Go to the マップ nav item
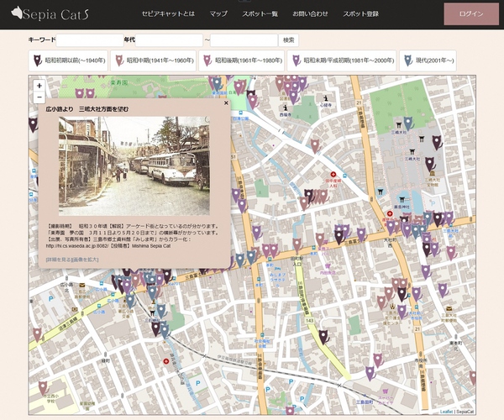This screenshot has height=420, width=504. click(218, 13)
